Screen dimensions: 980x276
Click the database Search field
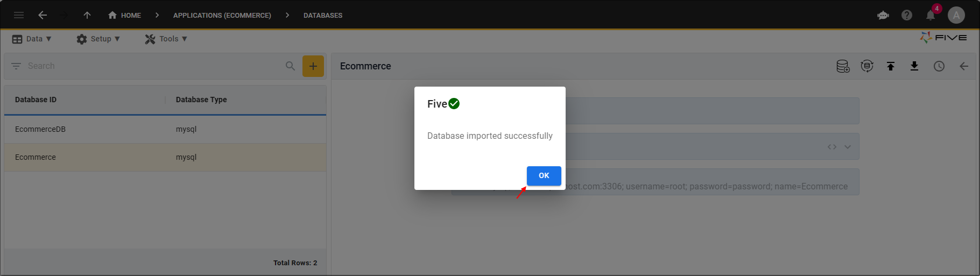(151, 66)
